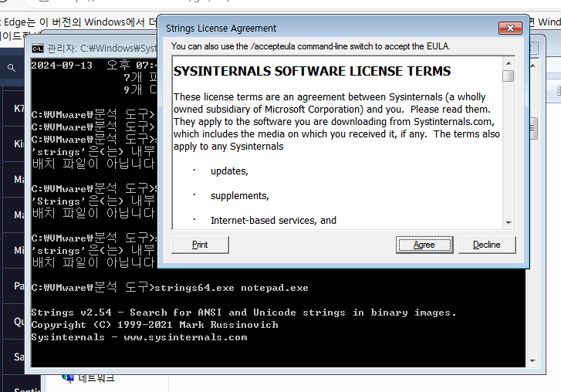Print the license terms

(200, 245)
